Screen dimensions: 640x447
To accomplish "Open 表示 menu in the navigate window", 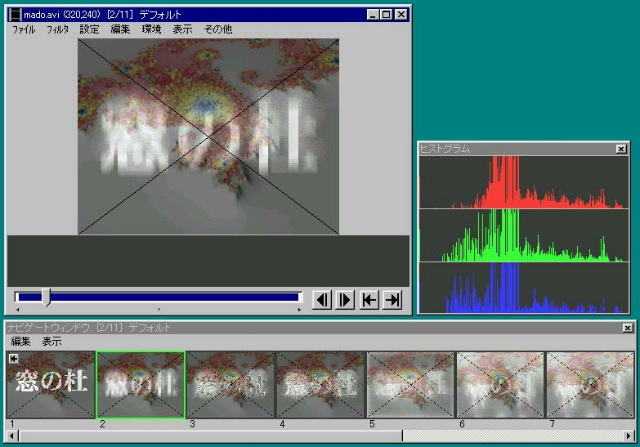I will (52, 342).
